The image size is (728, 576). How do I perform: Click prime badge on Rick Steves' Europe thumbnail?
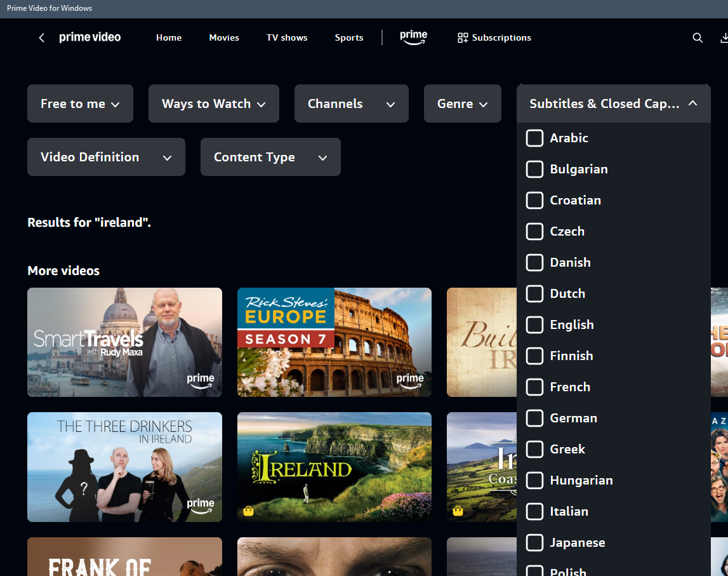point(410,381)
